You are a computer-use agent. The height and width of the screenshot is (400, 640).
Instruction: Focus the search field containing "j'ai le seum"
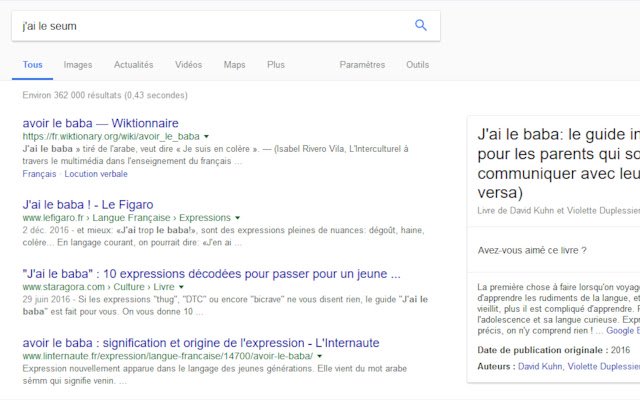click(226, 26)
